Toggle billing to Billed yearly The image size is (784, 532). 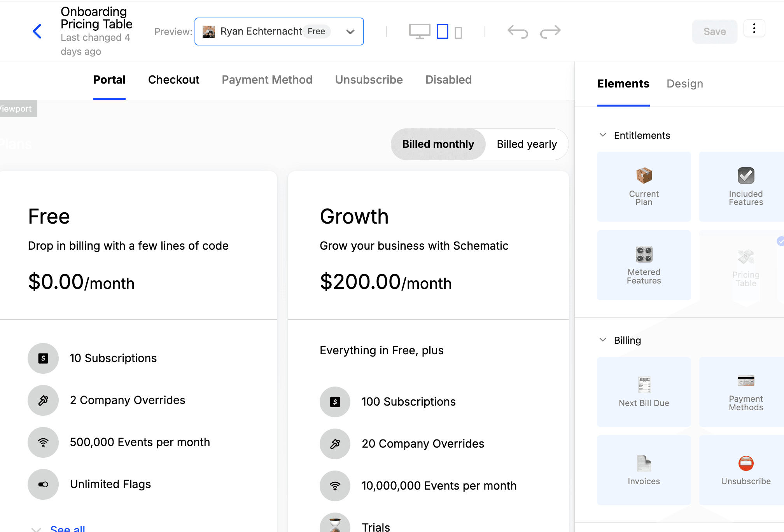coord(527,144)
